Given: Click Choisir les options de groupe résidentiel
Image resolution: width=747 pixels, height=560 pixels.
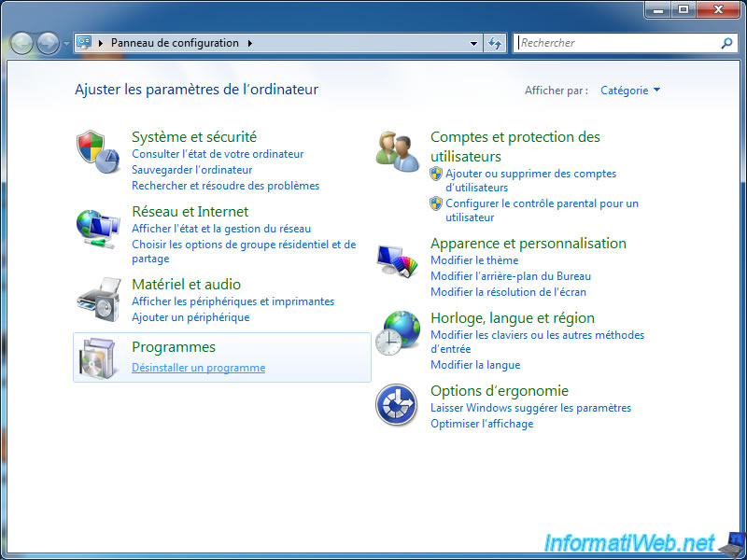Looking at the screenshot, I should coord(244,251).
